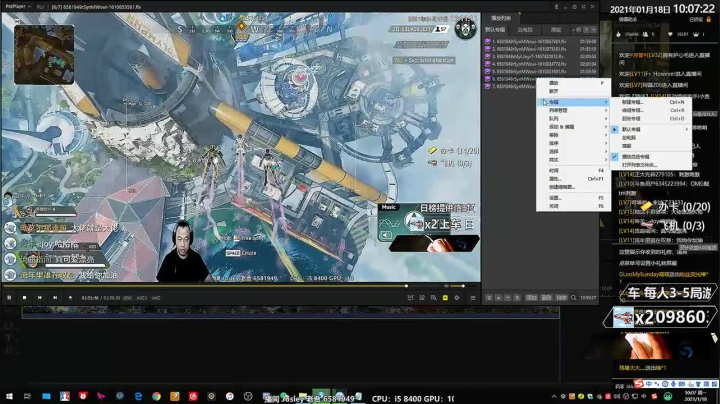Screen dimensions: 720x404
Task: Skip to the next playlist file
Action: click(55, 298)
